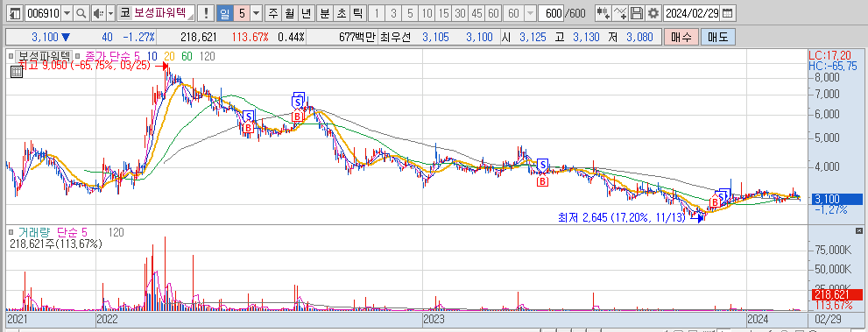Click the exclamation mark stock info button
This screenshot has height=332, width=868.
(x=207, y=13)
